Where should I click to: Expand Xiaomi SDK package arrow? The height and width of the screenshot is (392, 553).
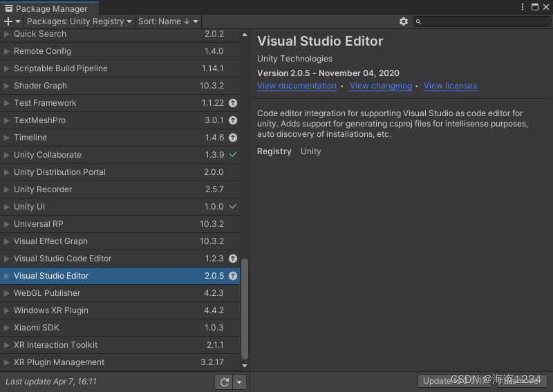(6, 328)
